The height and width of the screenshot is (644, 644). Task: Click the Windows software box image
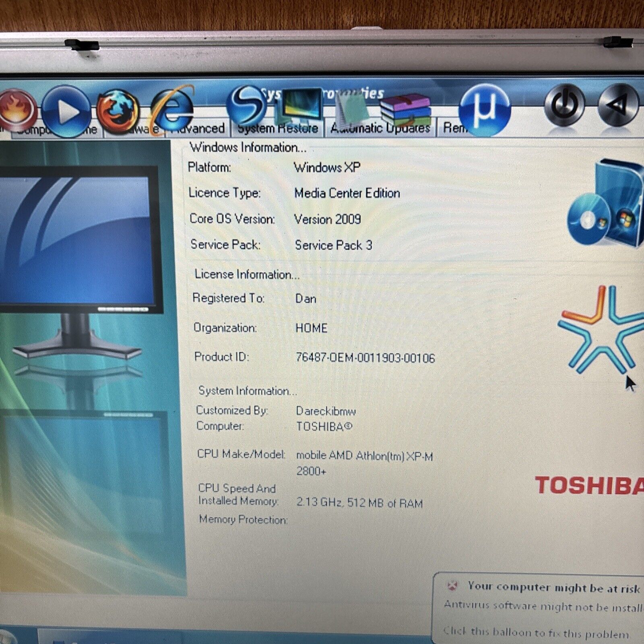(x=606, y=203)
